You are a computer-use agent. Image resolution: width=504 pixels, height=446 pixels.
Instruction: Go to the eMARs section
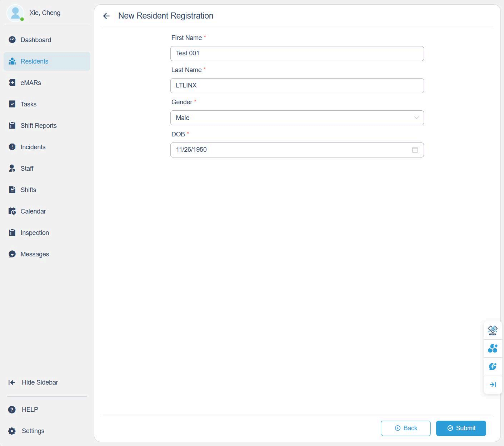[31, 83]
